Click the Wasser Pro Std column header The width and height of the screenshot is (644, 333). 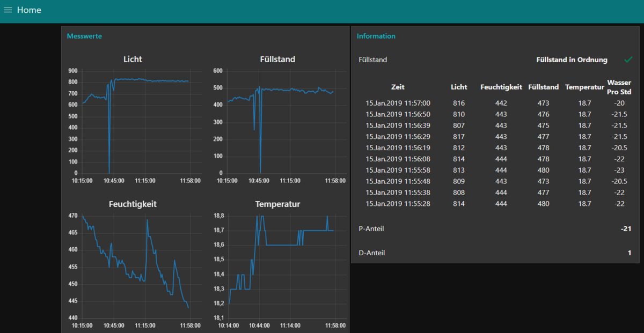coord(619,87)
